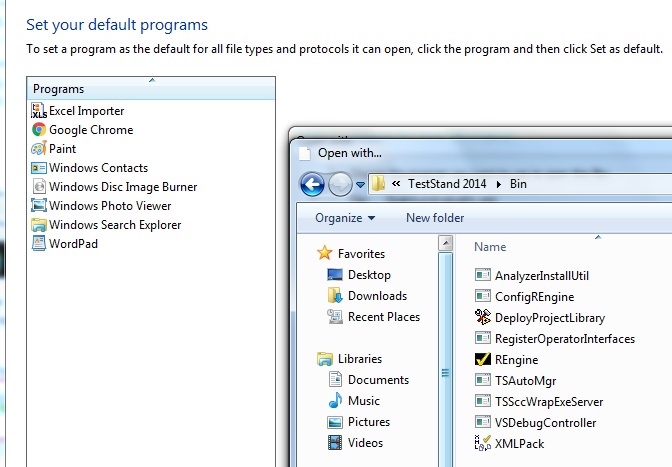Viewport: 672px width, 467px height.
Task: Select the ConfigREngine file name
Action: coord(534,297)
